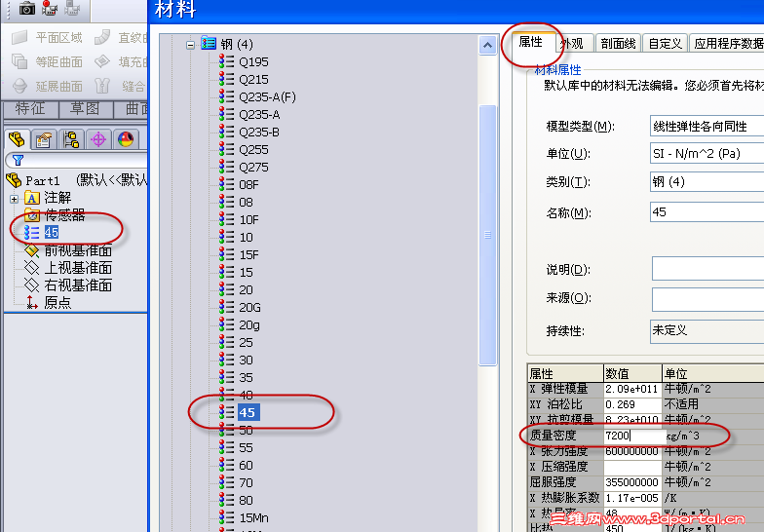Click the 说明 (Description) input field

[707, 269]
